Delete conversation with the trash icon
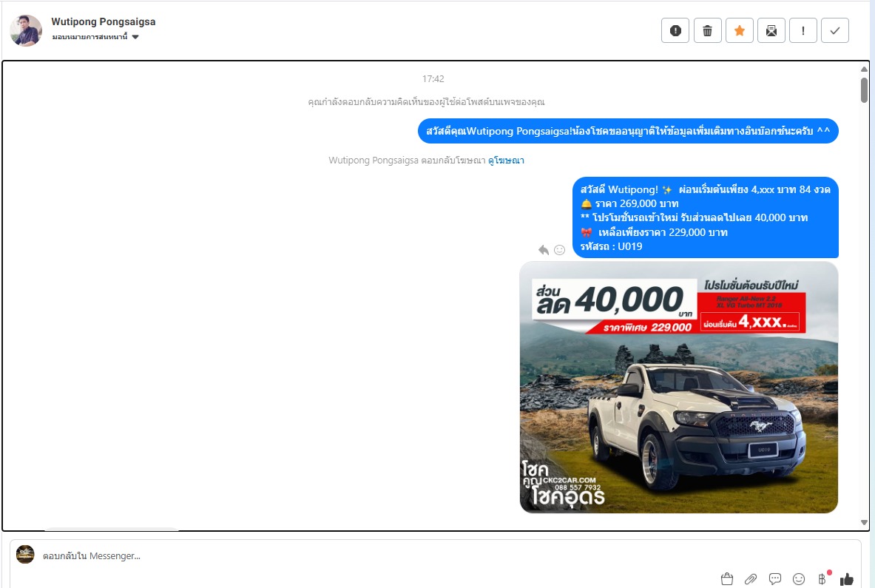 coord(707,30)
